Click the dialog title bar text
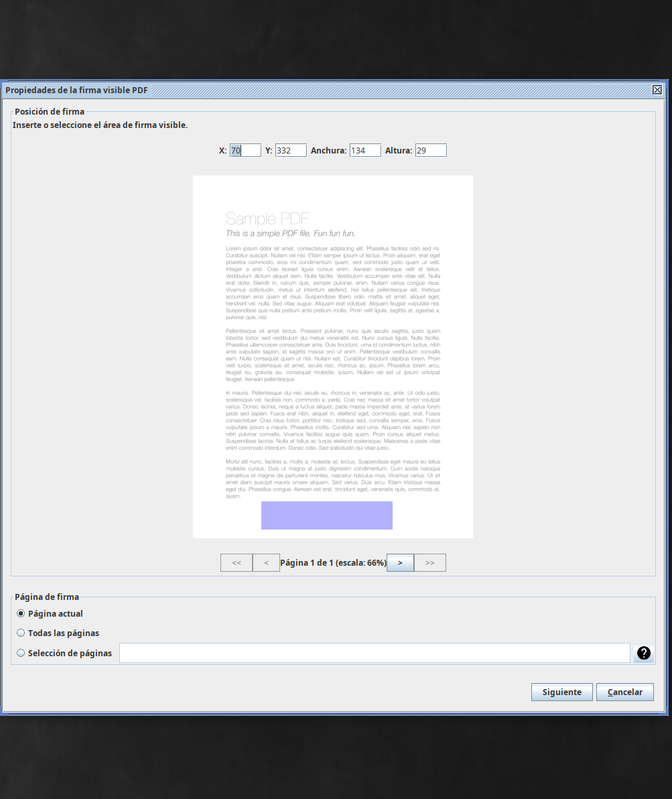 coord(76,90)
